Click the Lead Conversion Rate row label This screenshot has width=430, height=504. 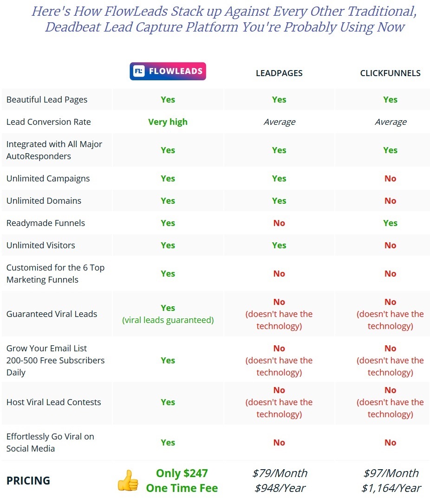(x=49, y=122)
